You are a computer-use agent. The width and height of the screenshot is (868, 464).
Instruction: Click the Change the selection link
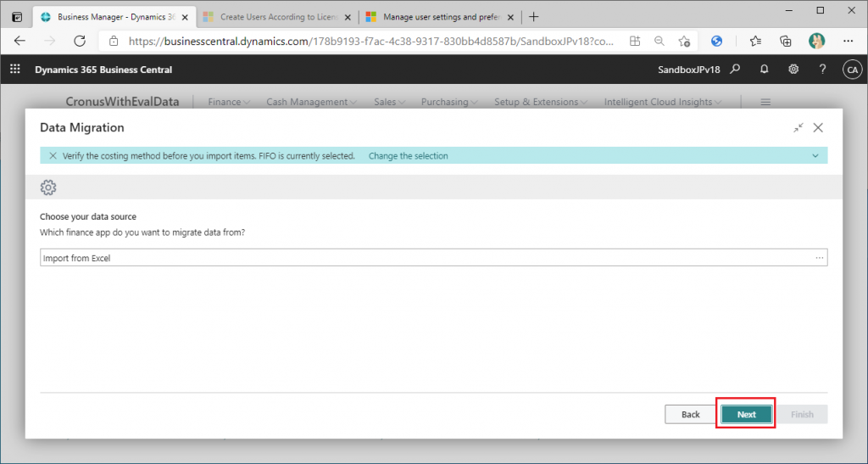pos(408,156)
